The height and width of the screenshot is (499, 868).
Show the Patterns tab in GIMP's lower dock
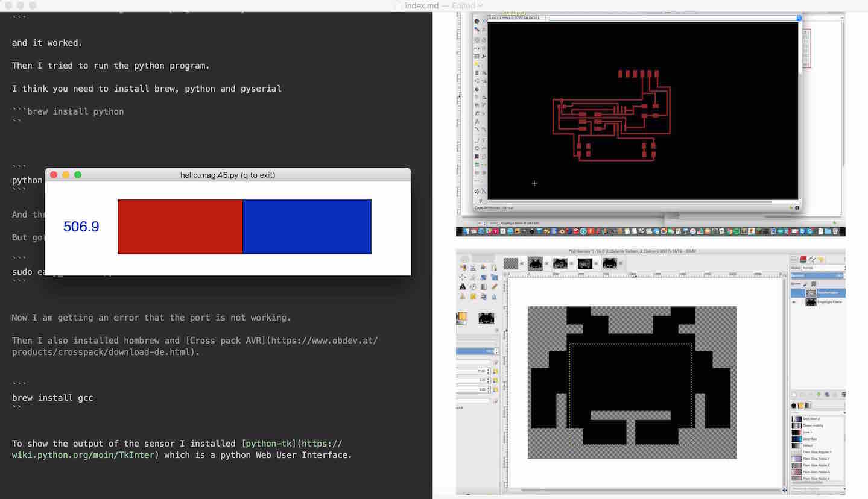801,406
